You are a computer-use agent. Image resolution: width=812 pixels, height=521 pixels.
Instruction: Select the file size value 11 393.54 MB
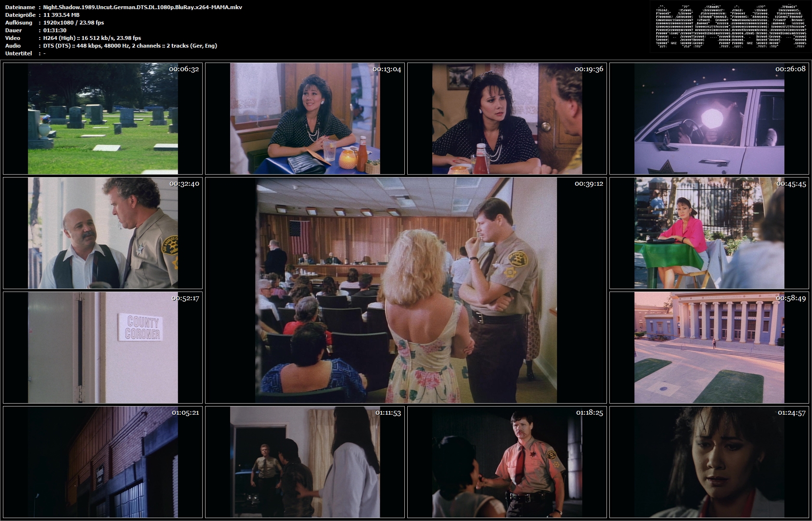coord(62,15)
